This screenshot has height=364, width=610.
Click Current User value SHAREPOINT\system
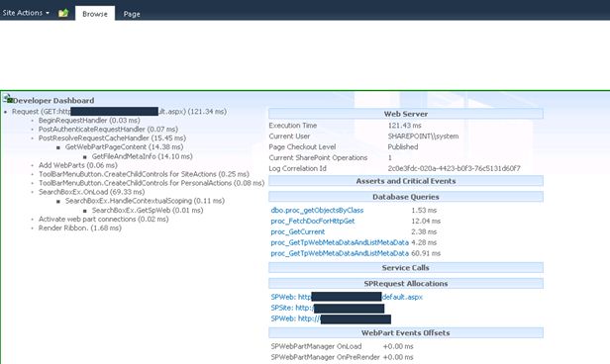pyautogui.click(x=423, y=136)
